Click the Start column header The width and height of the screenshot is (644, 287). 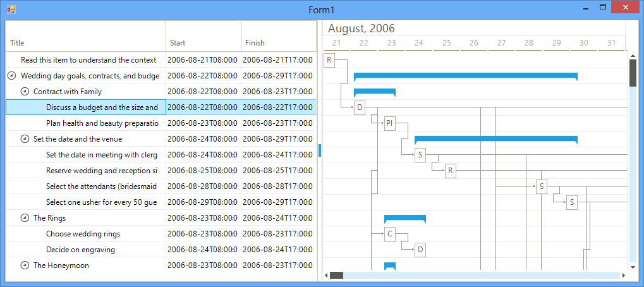pos(204,36)
